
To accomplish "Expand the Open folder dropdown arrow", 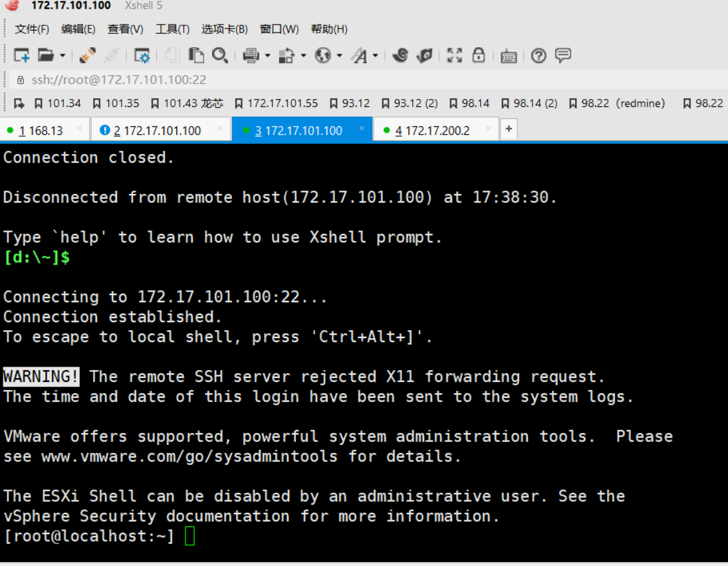I will click(62, 56).
